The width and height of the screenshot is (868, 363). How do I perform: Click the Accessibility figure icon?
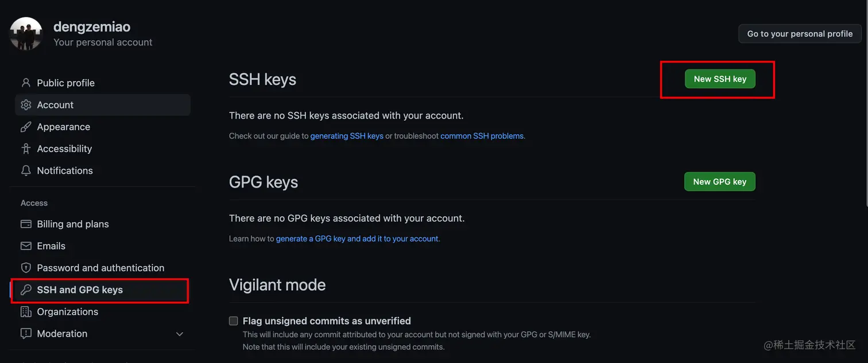tap(26, 149)
